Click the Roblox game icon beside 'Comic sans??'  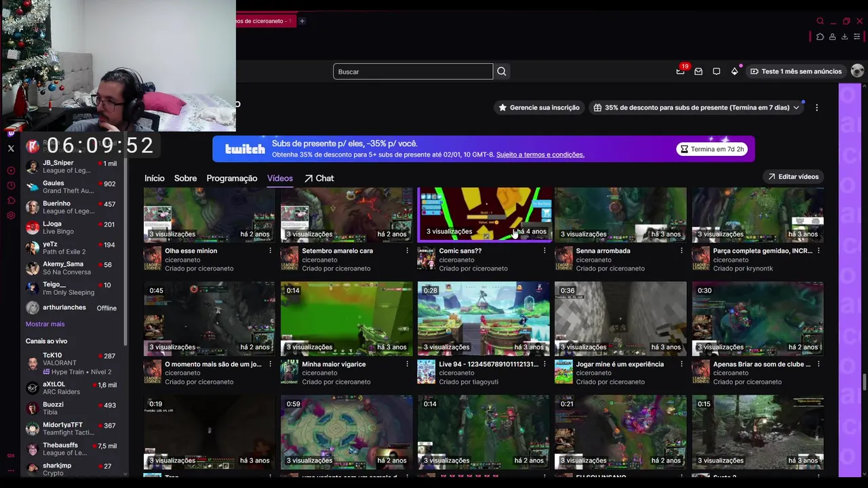426,258
